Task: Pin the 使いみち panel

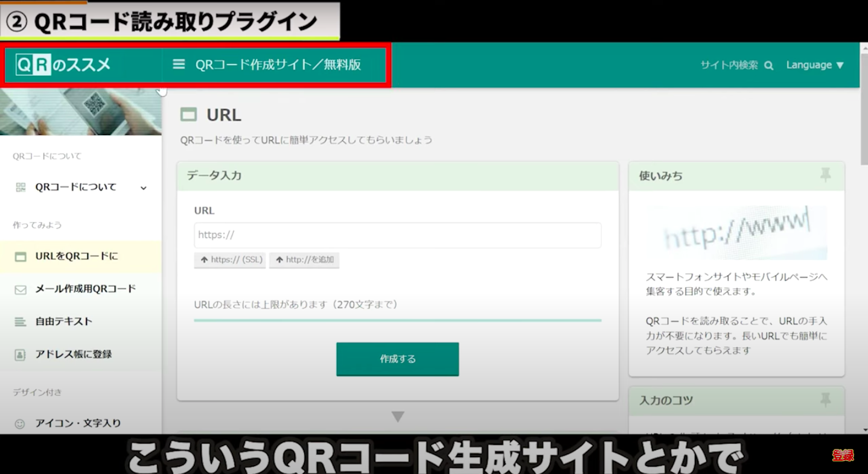Action: (825, 175)
